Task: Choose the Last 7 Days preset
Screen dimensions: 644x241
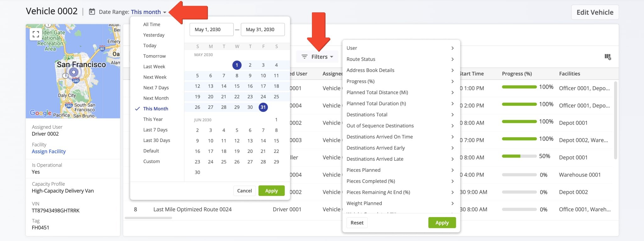Action: 155,130
